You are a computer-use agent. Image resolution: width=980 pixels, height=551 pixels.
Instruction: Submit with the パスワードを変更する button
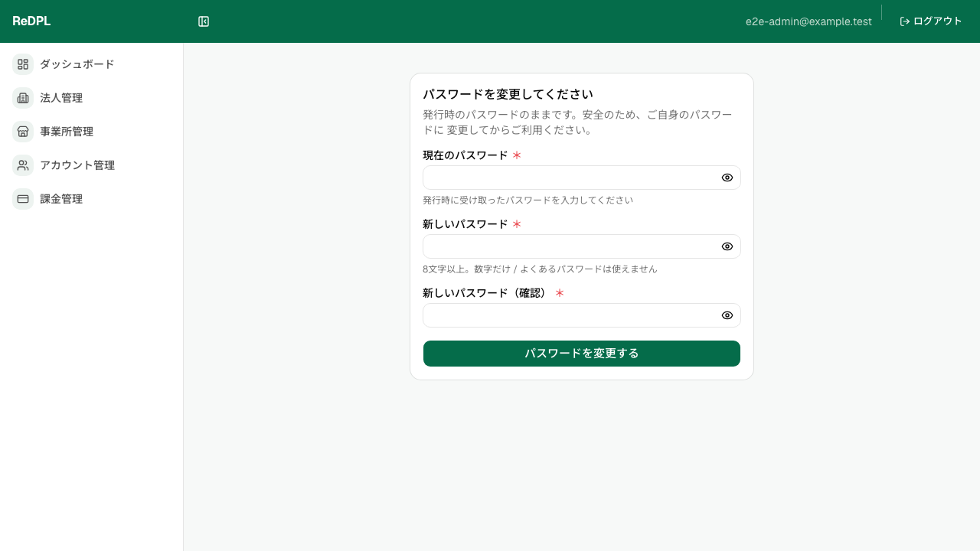[x=582, y=354]
